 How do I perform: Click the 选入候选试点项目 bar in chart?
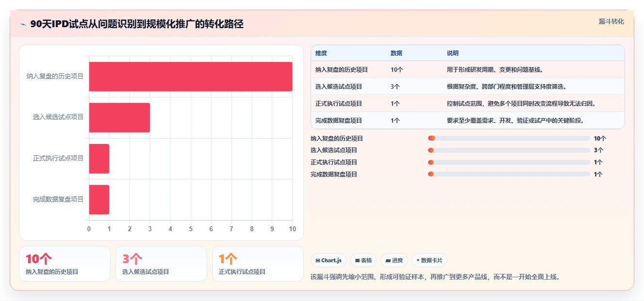click(x=119, y=117)
